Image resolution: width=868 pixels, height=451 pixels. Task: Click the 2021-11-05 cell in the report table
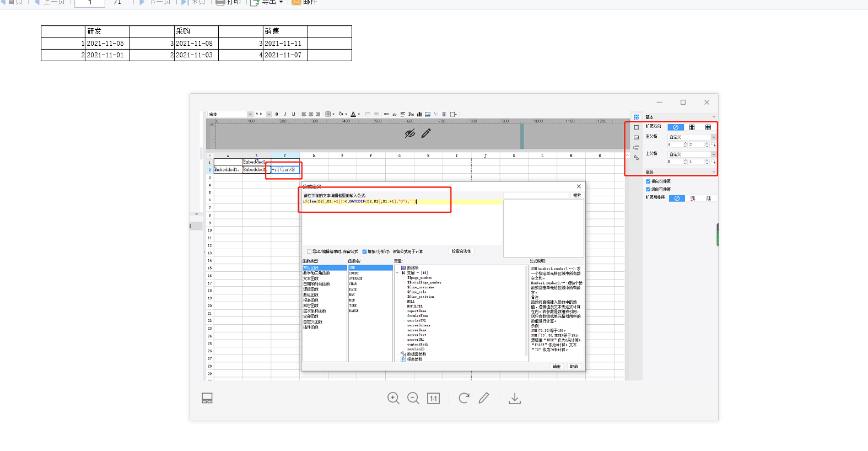[107, 44]
